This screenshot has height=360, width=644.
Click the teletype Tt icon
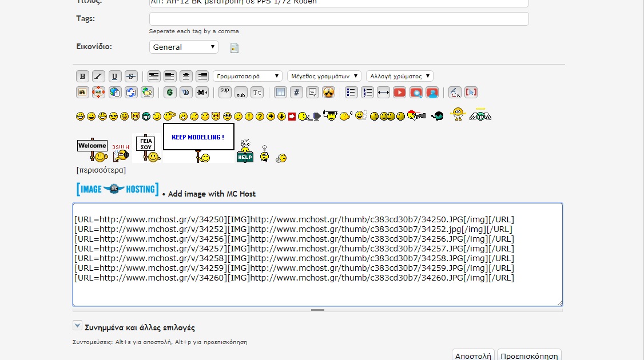(257, 93)
